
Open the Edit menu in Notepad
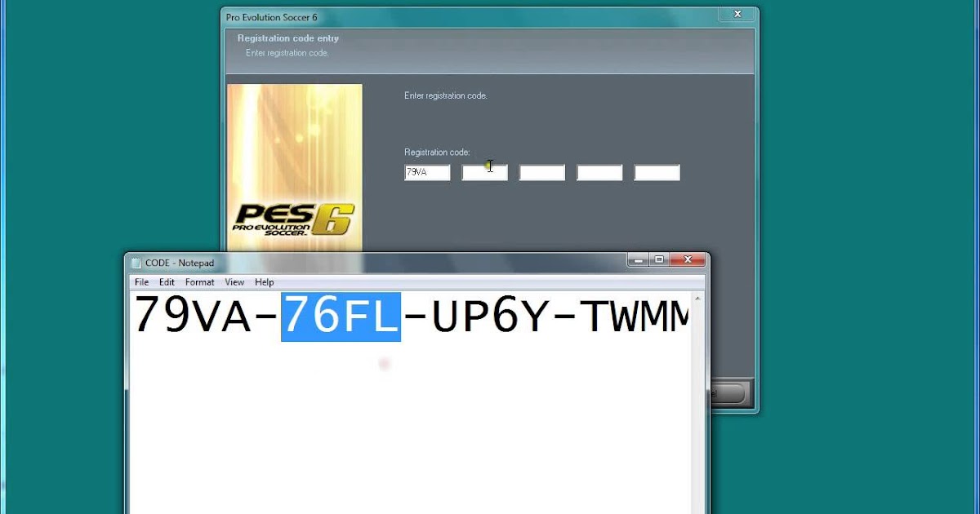[167, 282]
